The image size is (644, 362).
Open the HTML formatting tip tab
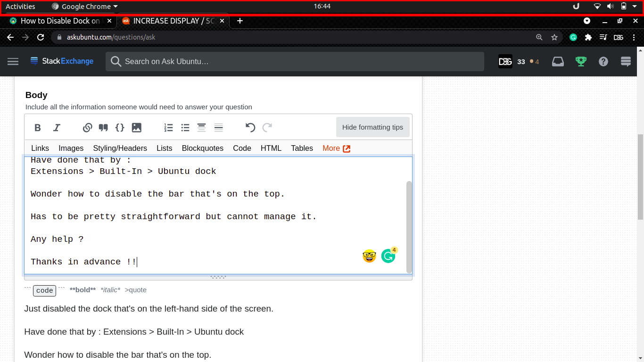pos(271,148)
